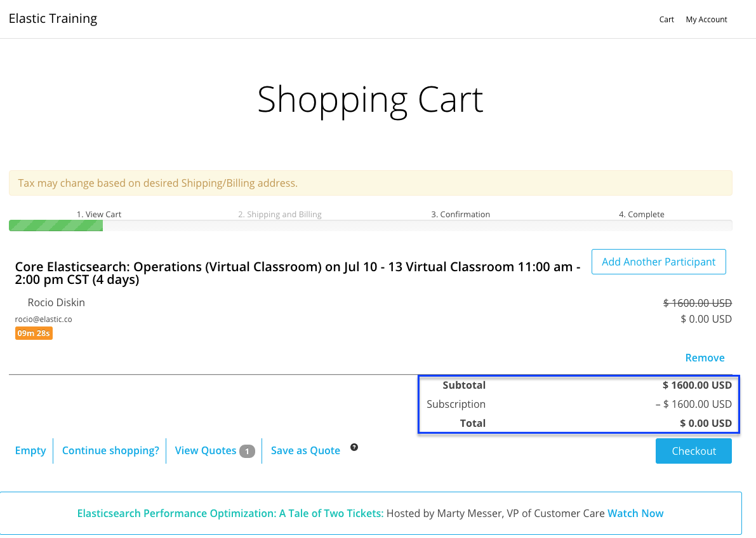
Task: Open the Elastic Training home link
Action: coord(53,18)
